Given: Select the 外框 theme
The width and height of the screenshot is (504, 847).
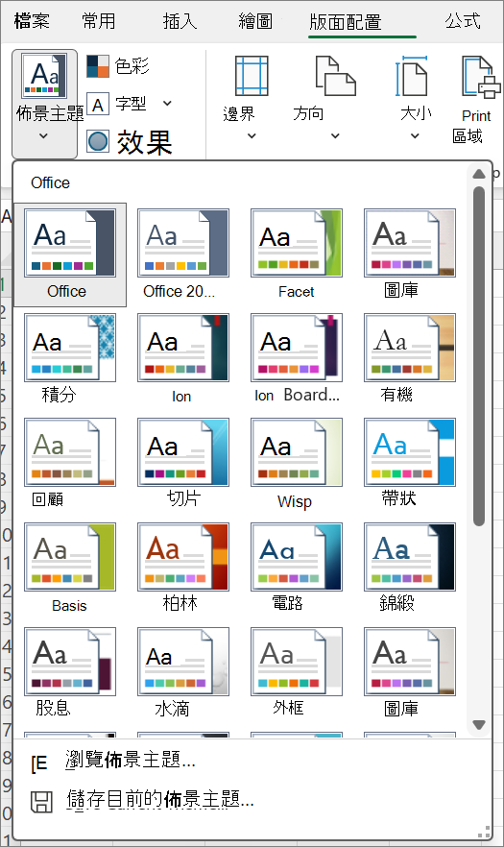Looking at the screenshot, I should (x=296, y=673).
